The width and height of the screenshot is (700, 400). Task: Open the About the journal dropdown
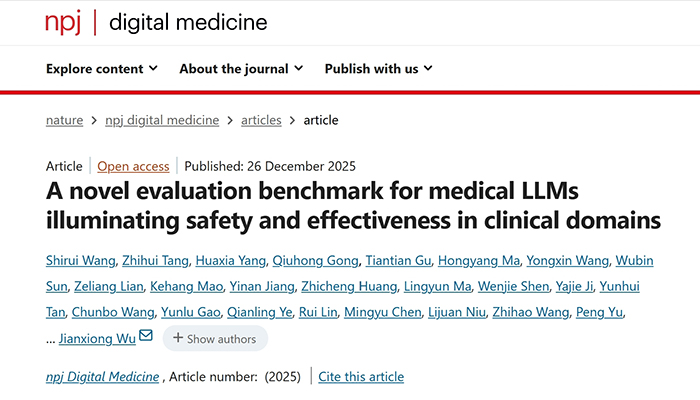pyautogui.click(x=240, y=69)
